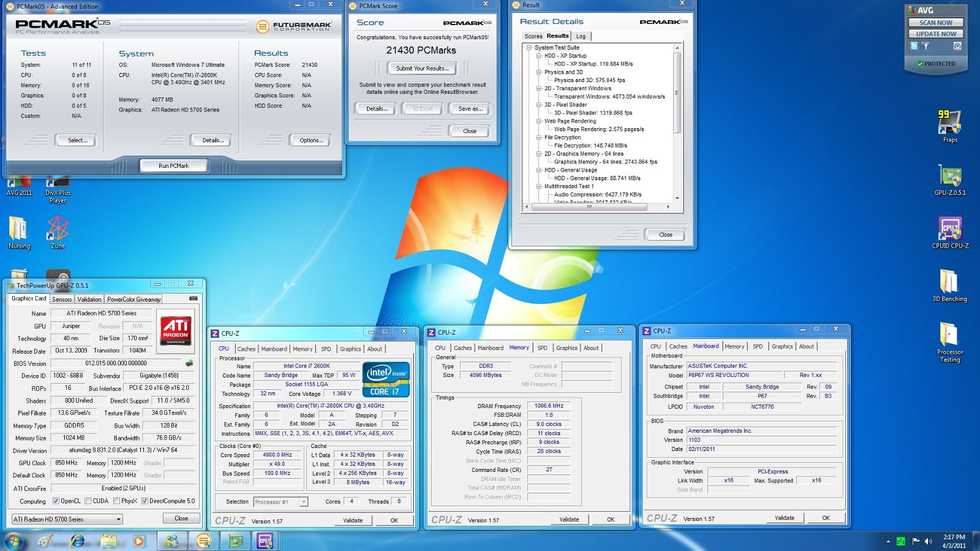The image size is (980, 551).
Task: Open the Processor #1 selection dropdown
Action: (x=281, y=502)
